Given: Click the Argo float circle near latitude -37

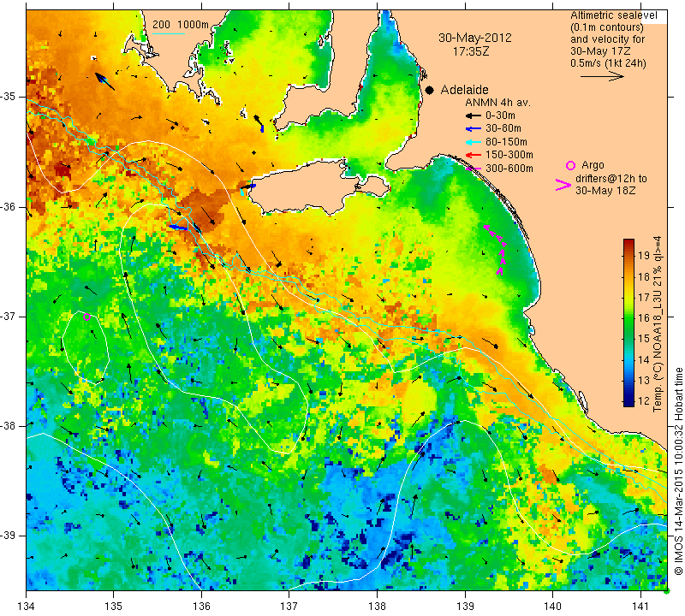Looking at the screenshot, I should (87, 317).
